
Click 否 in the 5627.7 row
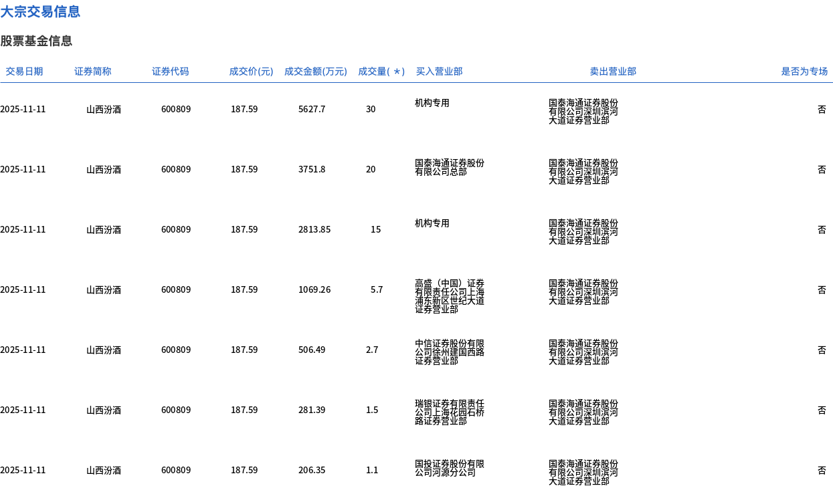coord(822,109)
